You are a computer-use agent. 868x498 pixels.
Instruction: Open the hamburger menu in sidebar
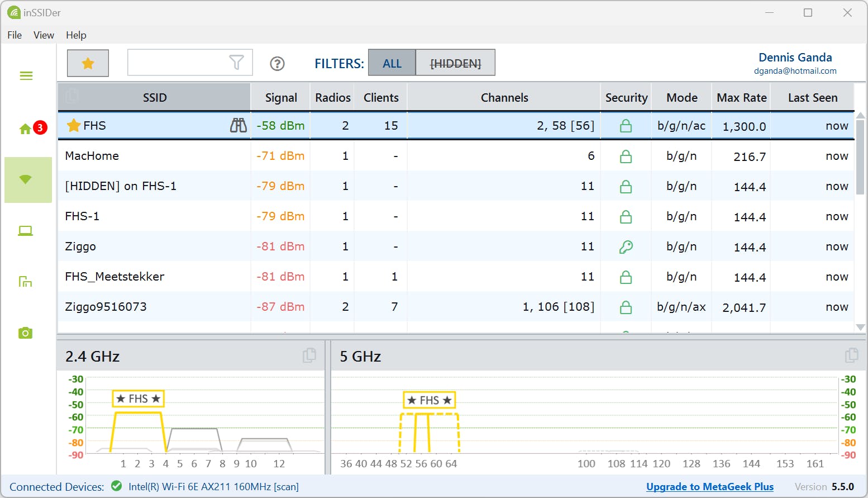(26, 75)
